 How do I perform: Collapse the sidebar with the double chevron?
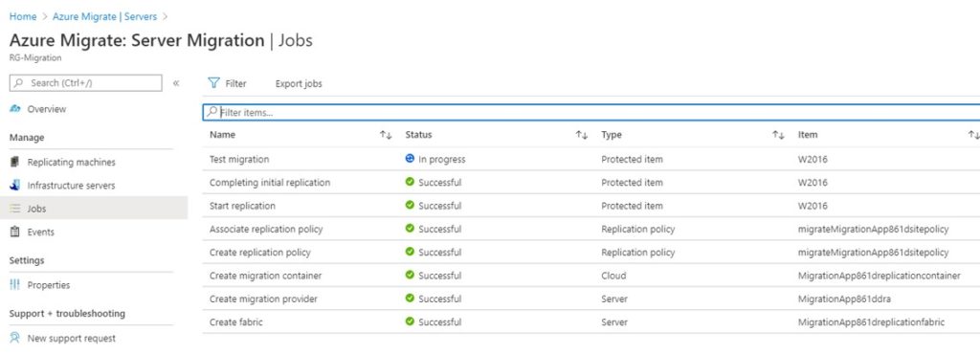coord(176,83)
